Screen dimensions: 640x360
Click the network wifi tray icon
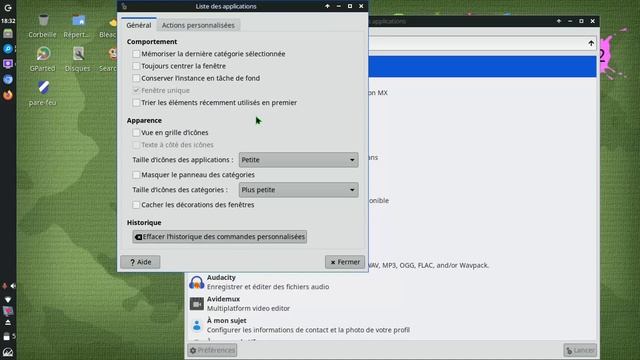[8, 299]
